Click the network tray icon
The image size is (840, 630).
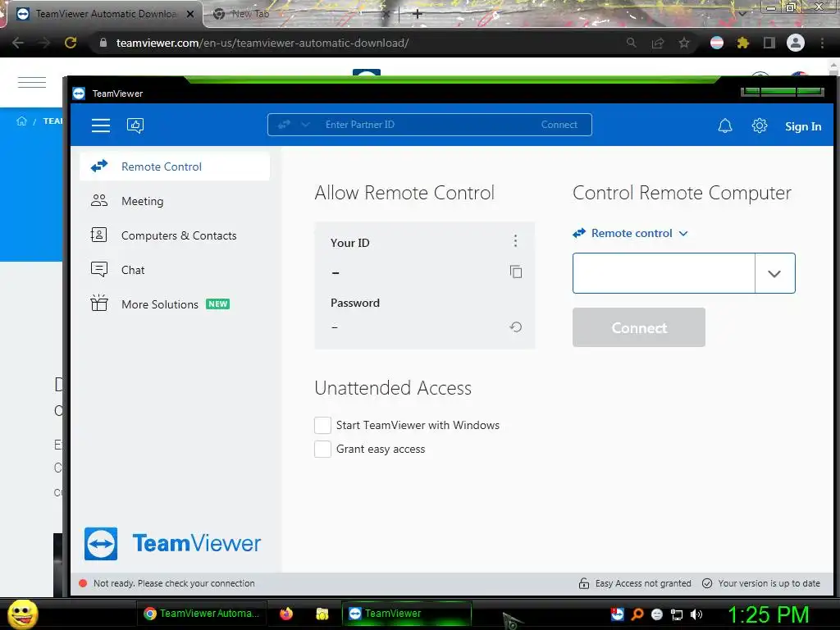click(x=677, y=615)
